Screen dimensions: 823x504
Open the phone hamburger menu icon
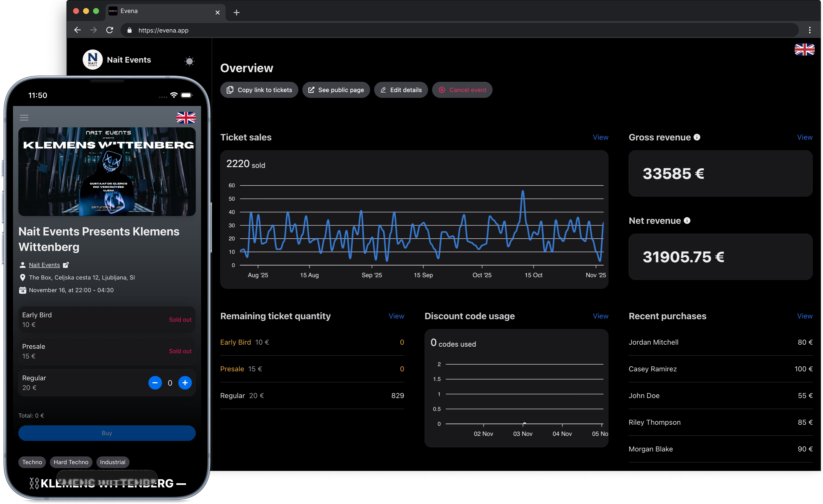tap(24, 117)
